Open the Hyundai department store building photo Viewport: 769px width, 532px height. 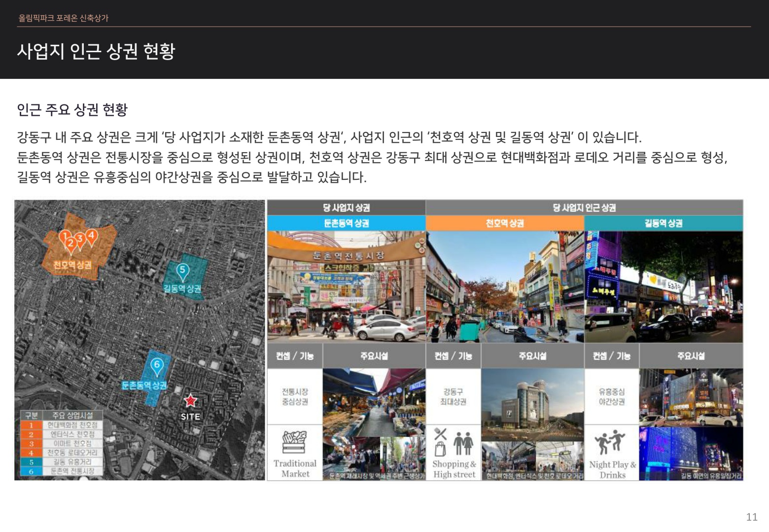(532, 404)
